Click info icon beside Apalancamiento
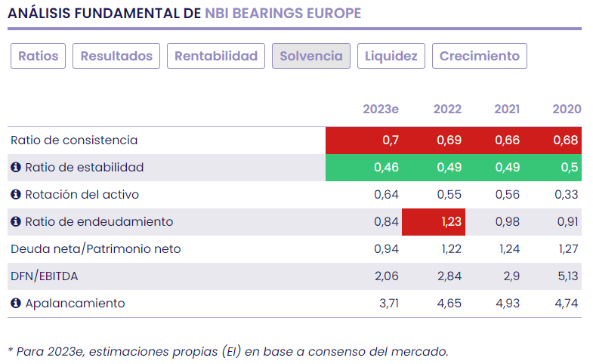The width and height of the screenshot is (593, 364). pyautogui.click(x=16, y=304)
